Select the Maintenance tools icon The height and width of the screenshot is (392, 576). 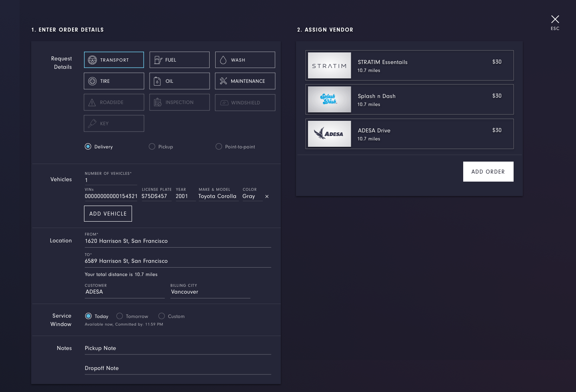223,81
